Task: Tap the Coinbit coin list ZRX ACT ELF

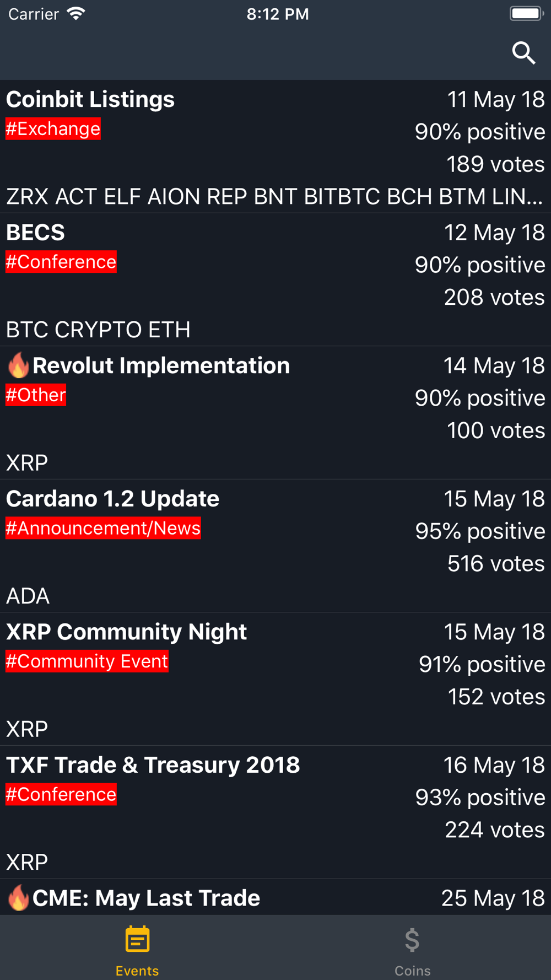Action: coord(274,196)
